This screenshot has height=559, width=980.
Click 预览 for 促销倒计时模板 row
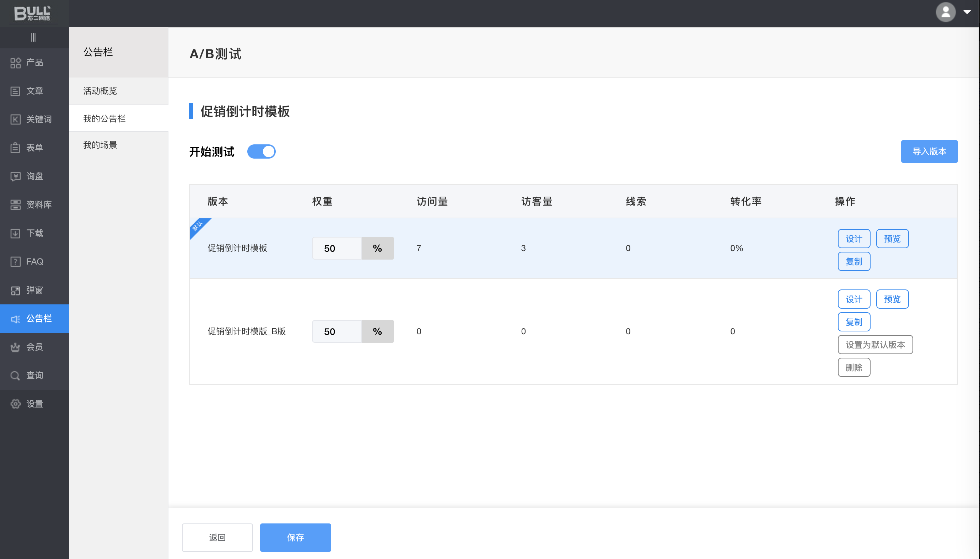click(892, 239)
